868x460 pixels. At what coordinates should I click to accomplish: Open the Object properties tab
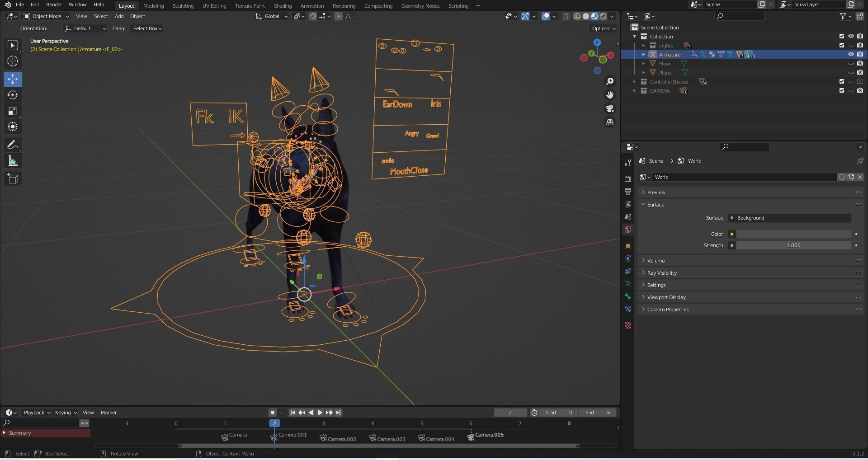(627, 246)
